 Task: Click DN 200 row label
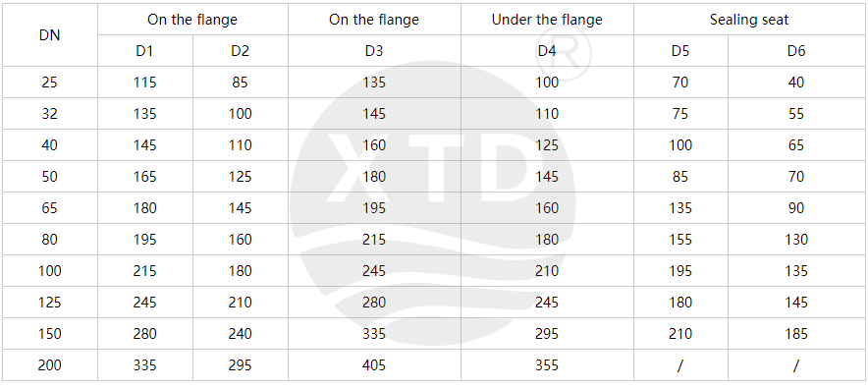(50, 365)
